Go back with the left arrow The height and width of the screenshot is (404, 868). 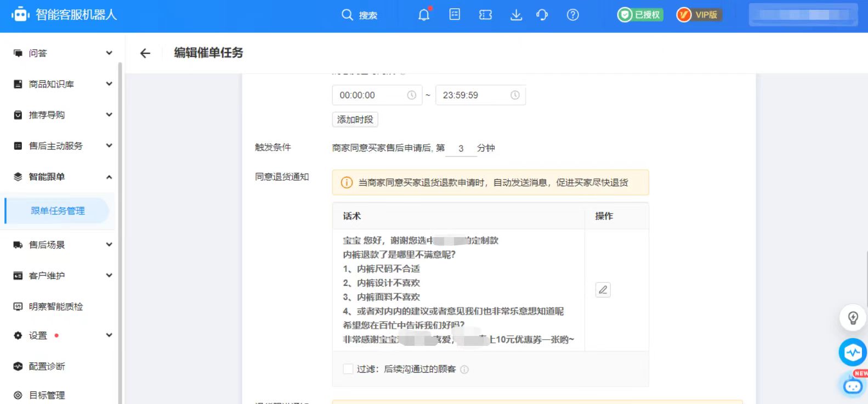click(x=145, y=53)
